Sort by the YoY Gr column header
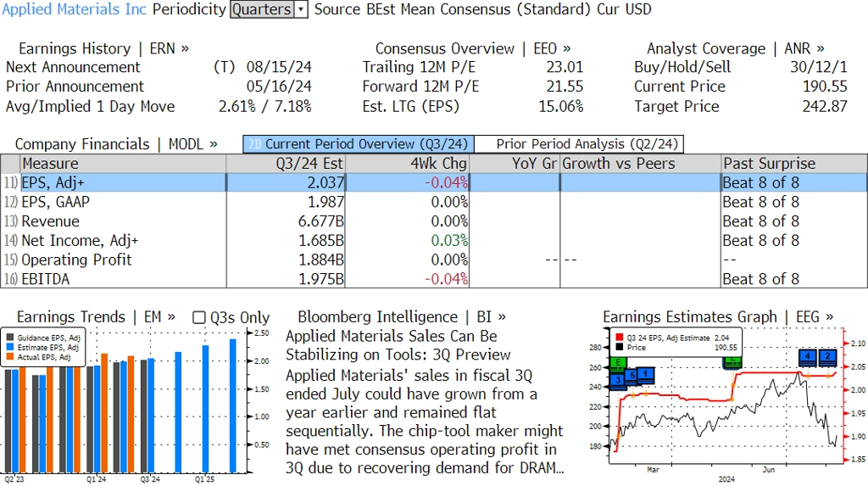Image resolution: width=868 pixels, height=486 pixels. [x=515, y=164]
